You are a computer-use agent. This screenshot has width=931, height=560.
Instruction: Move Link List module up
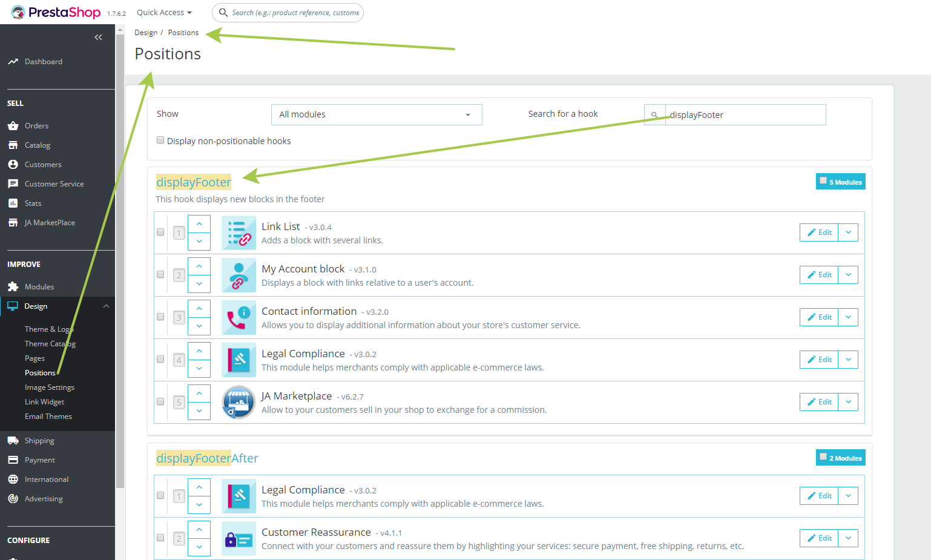point(199,224)
